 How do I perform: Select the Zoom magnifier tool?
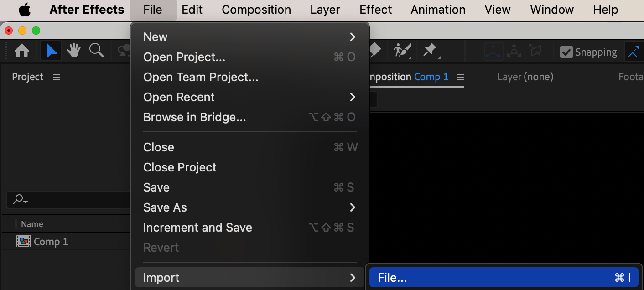[96, 51]
